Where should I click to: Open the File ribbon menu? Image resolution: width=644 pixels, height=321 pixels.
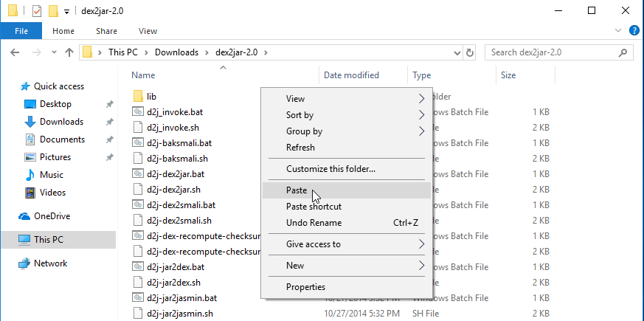click(x=21, y=31)
